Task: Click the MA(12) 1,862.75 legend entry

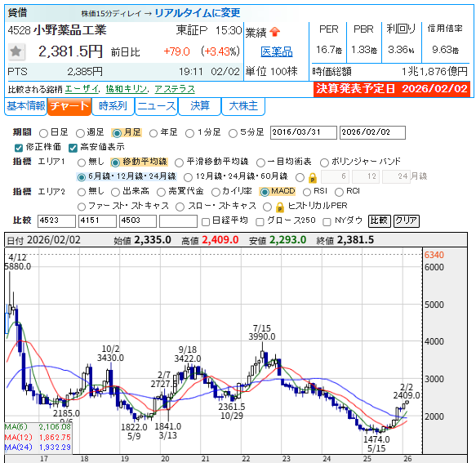Action: pyautogui.click(x=38, y=437)
